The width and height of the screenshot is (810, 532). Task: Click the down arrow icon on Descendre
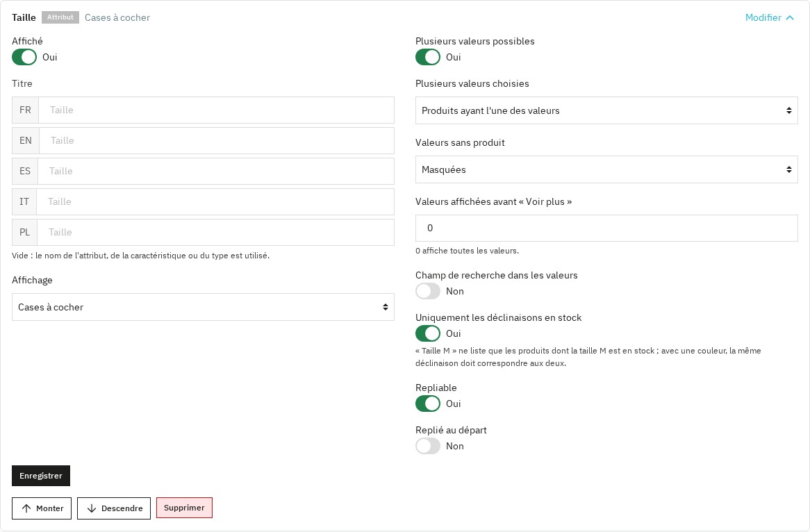click(x=92, y=508)
